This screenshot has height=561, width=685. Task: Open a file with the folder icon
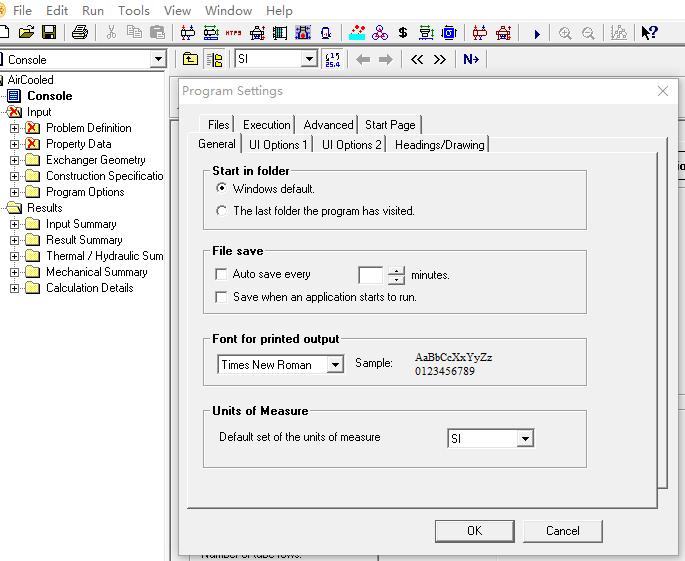tap(26, 32)
